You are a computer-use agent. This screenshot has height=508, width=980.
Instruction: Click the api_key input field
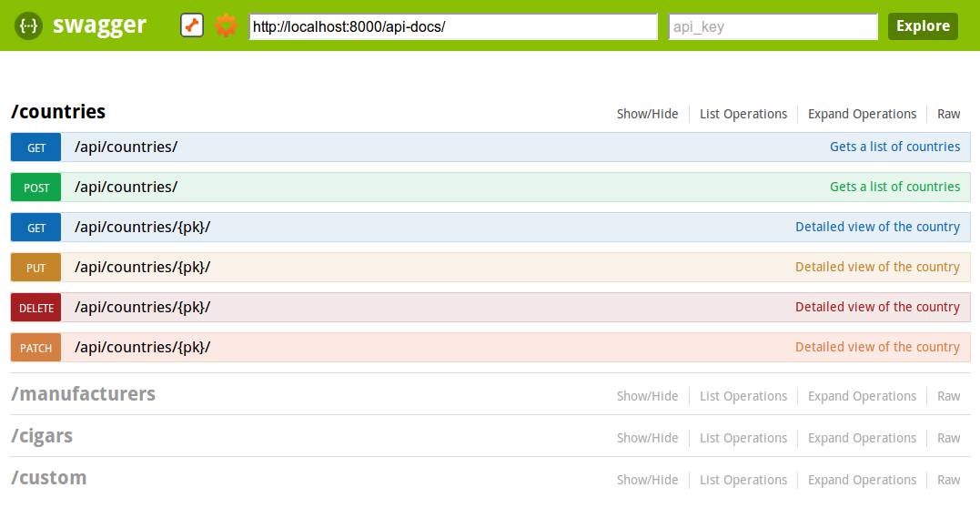click(773, 26)
